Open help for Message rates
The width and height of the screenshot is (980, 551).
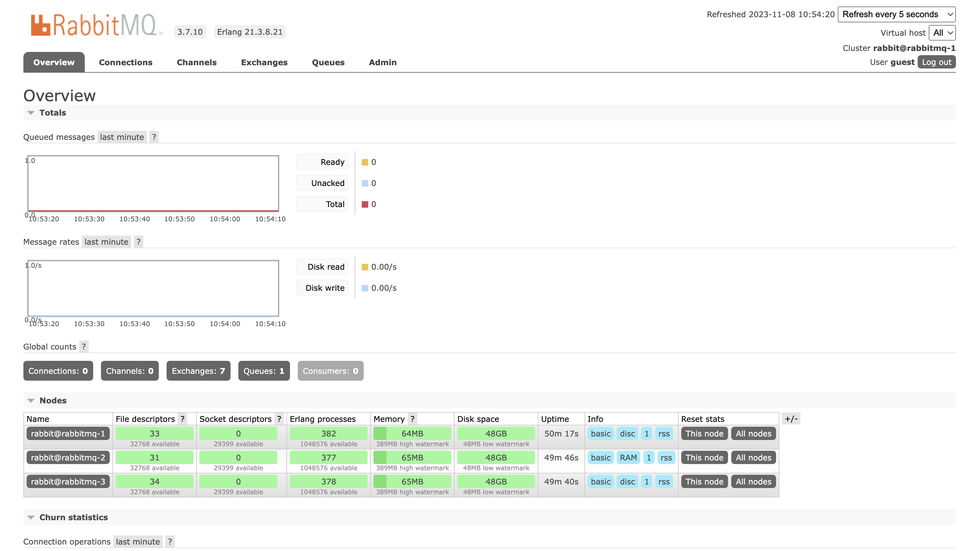(x=138, y=242)
